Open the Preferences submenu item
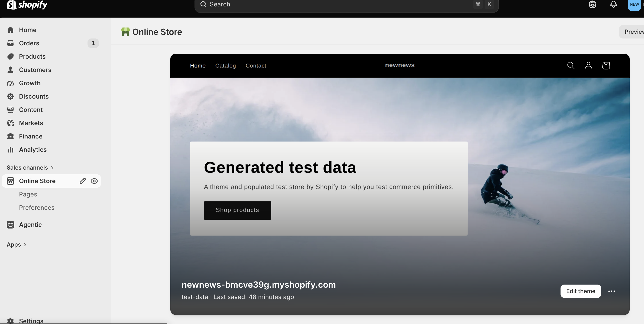Viewport: 644px width, 324px height. coord(37,207)
